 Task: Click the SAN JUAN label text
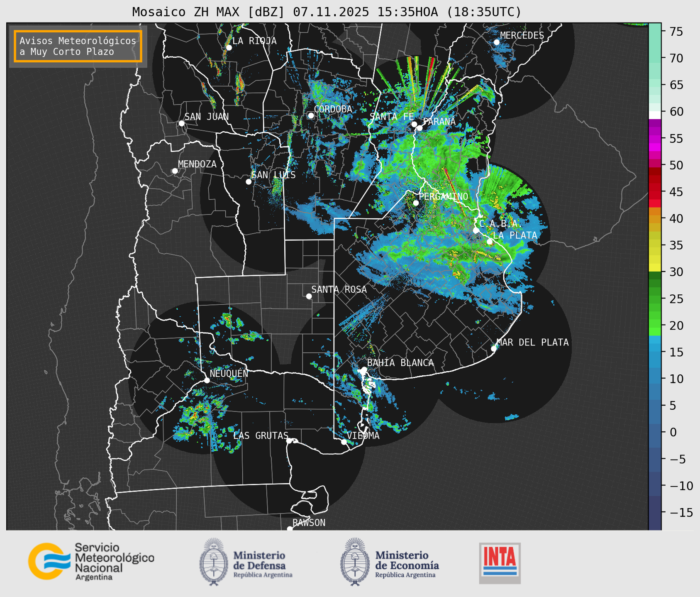pos(207,117)
